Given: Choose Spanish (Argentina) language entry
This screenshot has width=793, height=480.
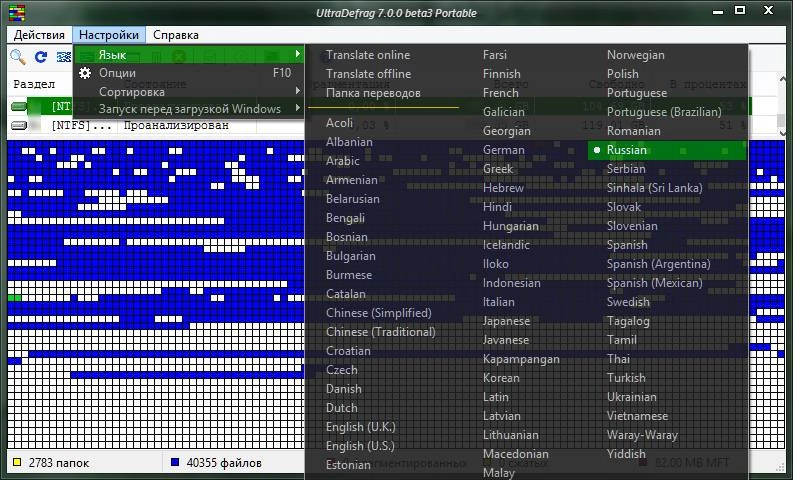Looking at the screenshot, I should [658, 265].
